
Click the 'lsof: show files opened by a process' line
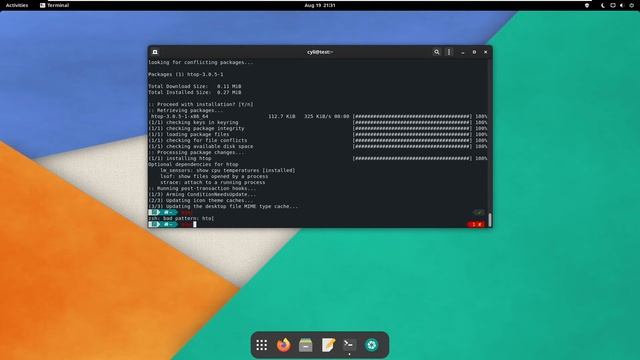(214, 176)
